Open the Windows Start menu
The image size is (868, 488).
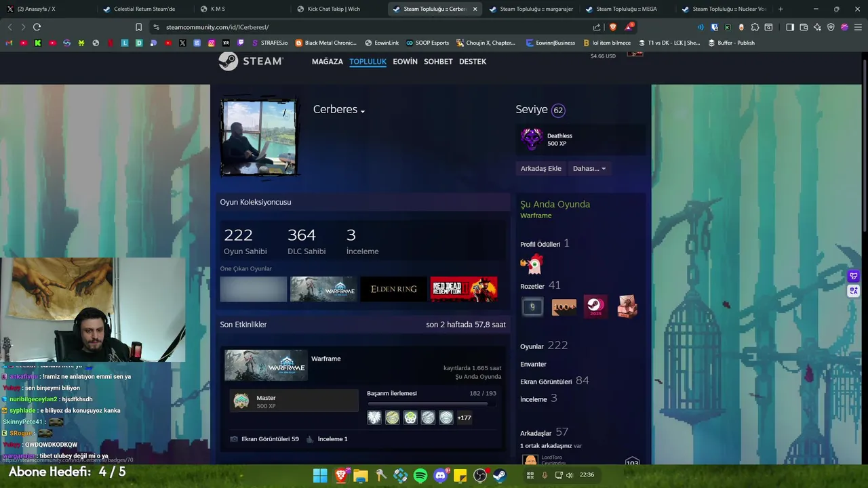tap(320, 475)
